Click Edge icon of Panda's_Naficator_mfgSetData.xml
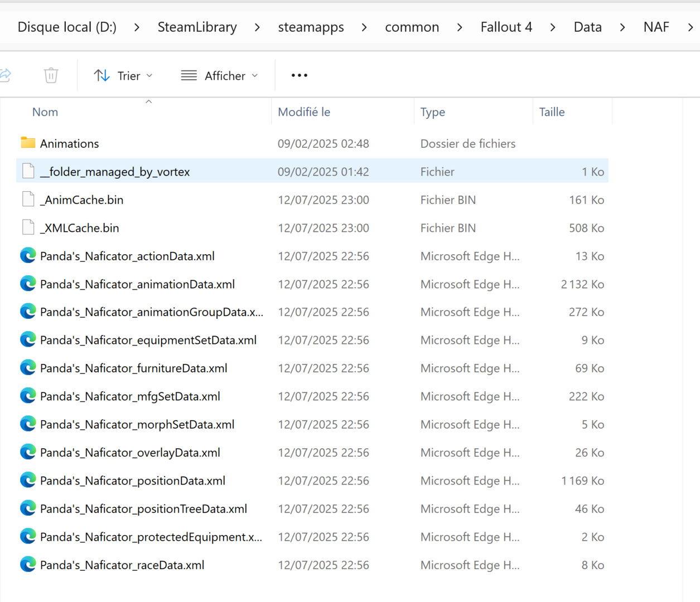Screen dimensions: 700x602 click(x=28, y=396)
